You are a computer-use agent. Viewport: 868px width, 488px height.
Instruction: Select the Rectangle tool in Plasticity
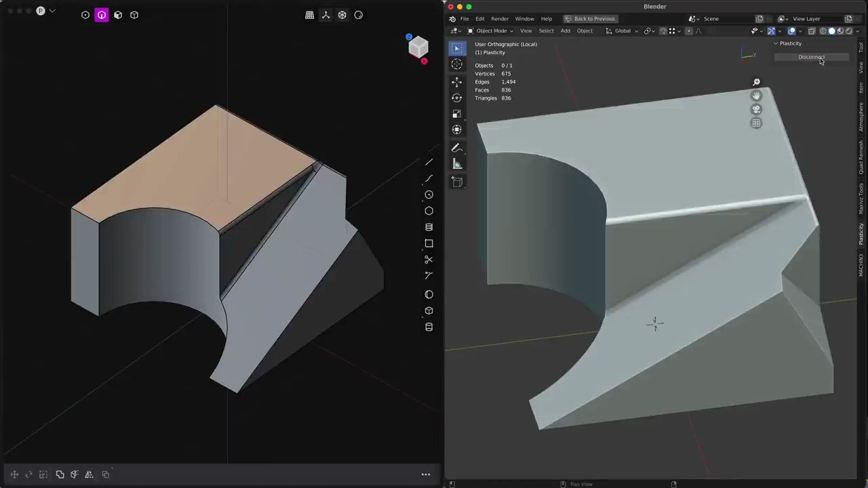tap(429, 243)
